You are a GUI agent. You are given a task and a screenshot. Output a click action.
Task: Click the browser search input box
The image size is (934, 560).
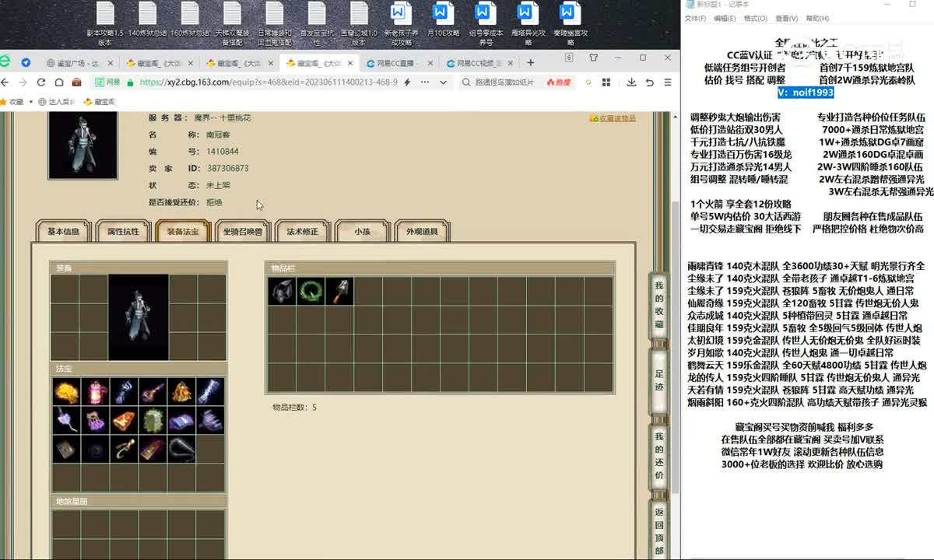[x=506, y=82]
